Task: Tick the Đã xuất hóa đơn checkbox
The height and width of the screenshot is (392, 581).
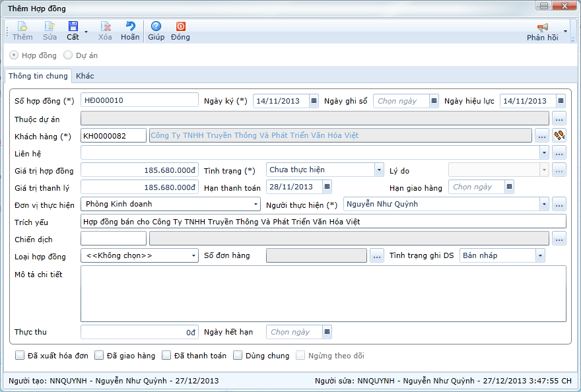Action: coord(20,356)
